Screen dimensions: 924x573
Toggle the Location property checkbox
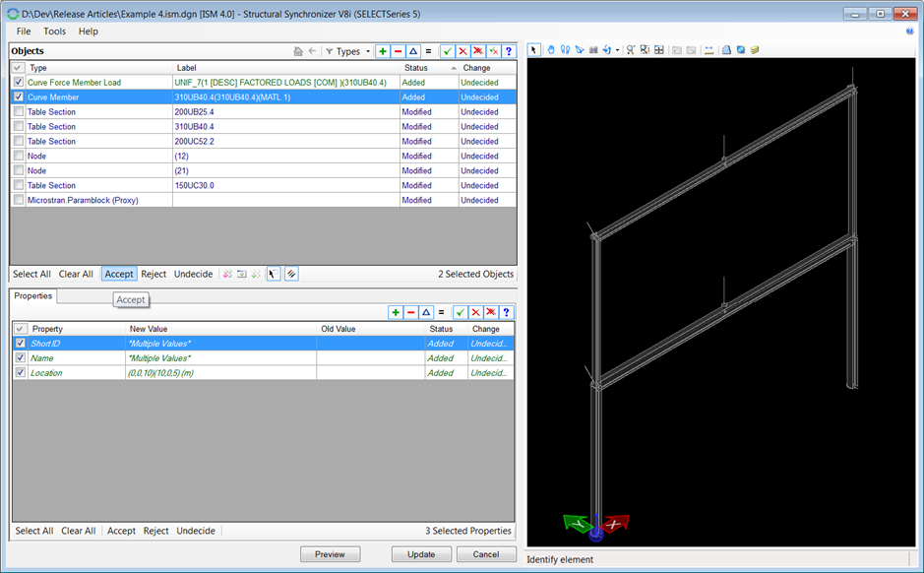tap(21, 373)
